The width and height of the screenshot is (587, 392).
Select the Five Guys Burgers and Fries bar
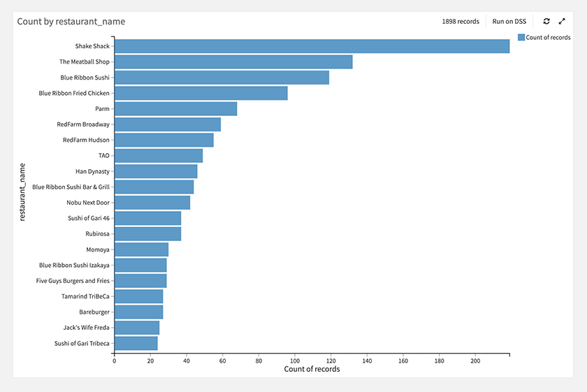pyautogui.click(x=140, y=281)
